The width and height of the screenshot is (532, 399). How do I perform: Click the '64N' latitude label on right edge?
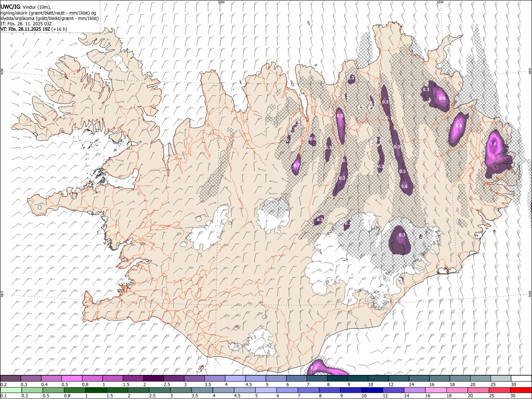point(530,293)
